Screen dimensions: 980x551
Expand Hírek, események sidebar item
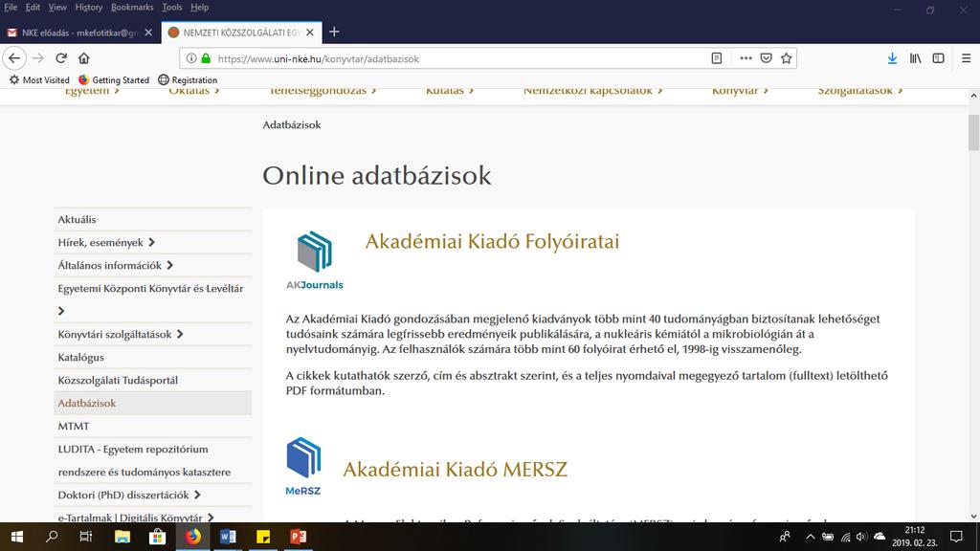[152, 242]
